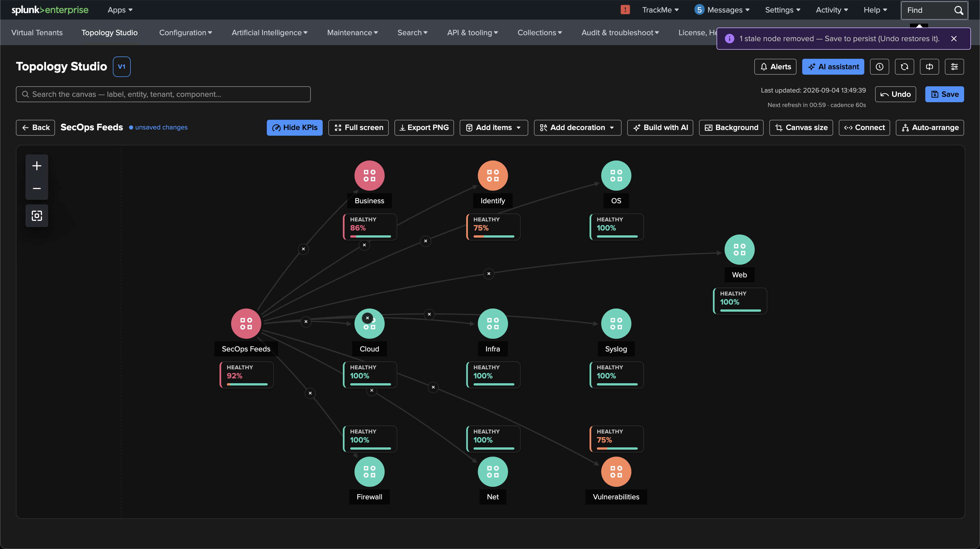Zoom in with the plus canvas control
The width and height of the screenshot is (980, 549).
pos(37,165)
